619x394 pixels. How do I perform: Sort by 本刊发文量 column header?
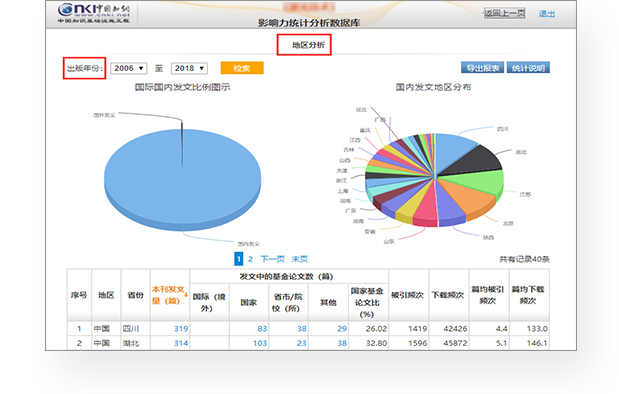point(169,295)
